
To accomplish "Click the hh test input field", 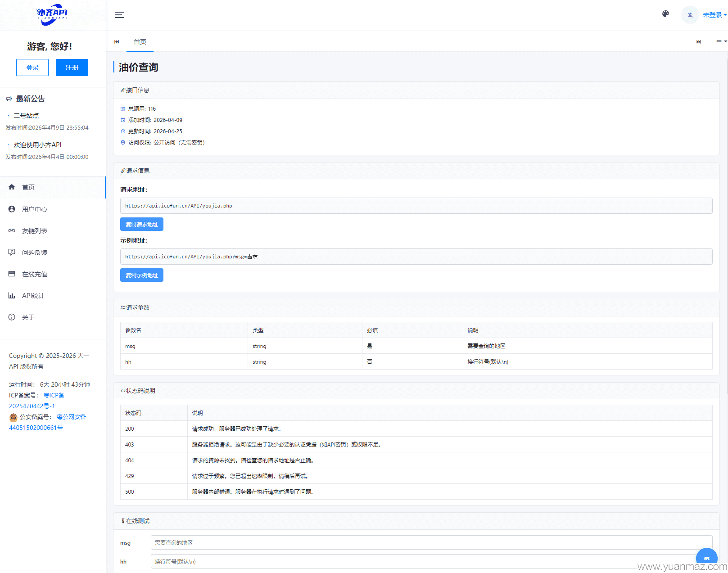I will [x=431, y=561].
